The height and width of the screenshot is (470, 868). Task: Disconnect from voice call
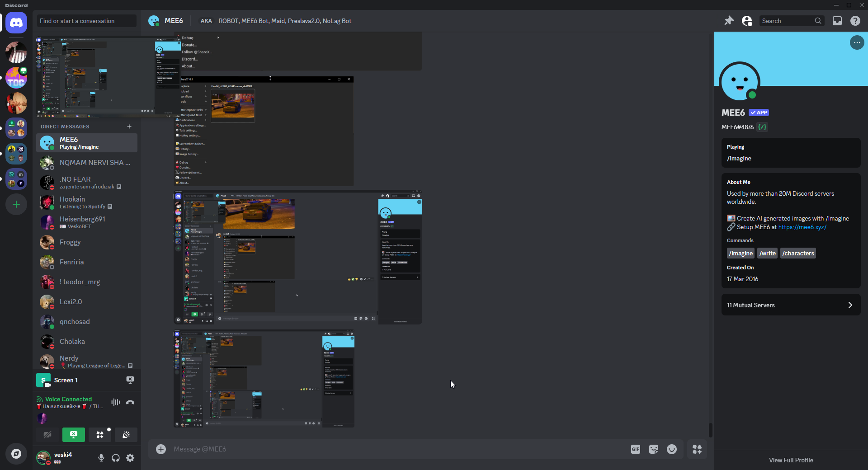click(130, 402)
